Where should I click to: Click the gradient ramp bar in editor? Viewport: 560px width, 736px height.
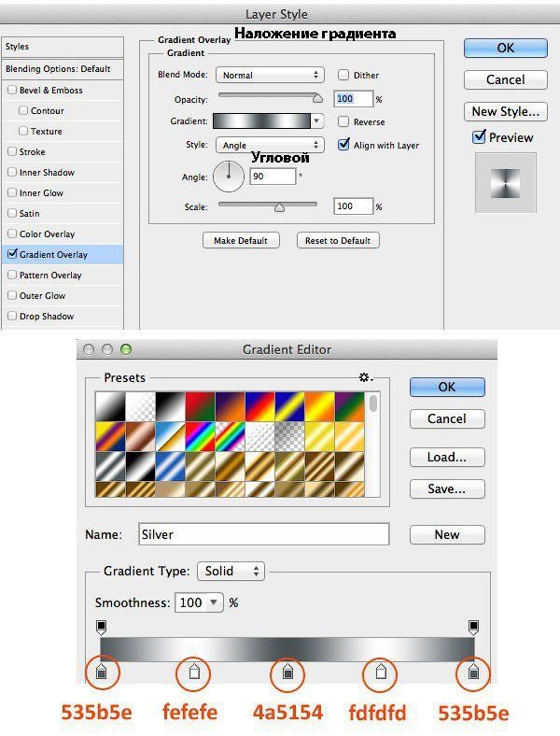287,649
